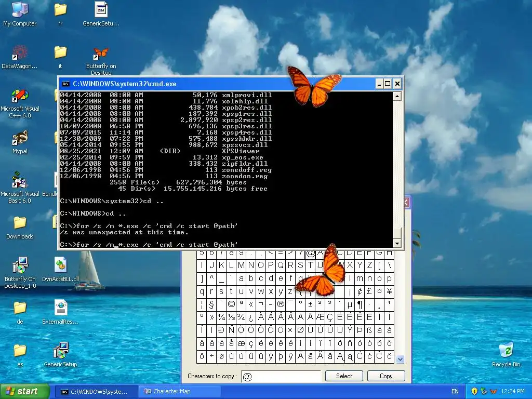Switch to Character Map taskbar button

pyautogui.click(x=180, y=392)
